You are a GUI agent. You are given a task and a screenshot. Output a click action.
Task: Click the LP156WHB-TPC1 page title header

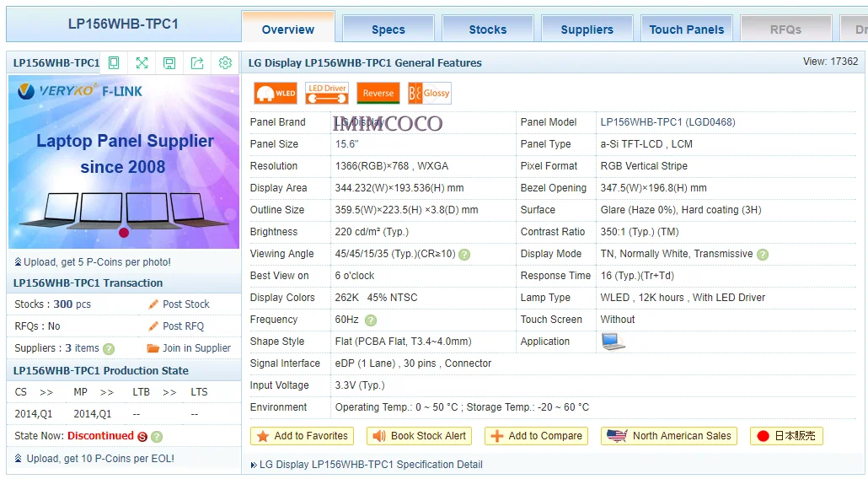pyautogui.click(x=123, y=24)
